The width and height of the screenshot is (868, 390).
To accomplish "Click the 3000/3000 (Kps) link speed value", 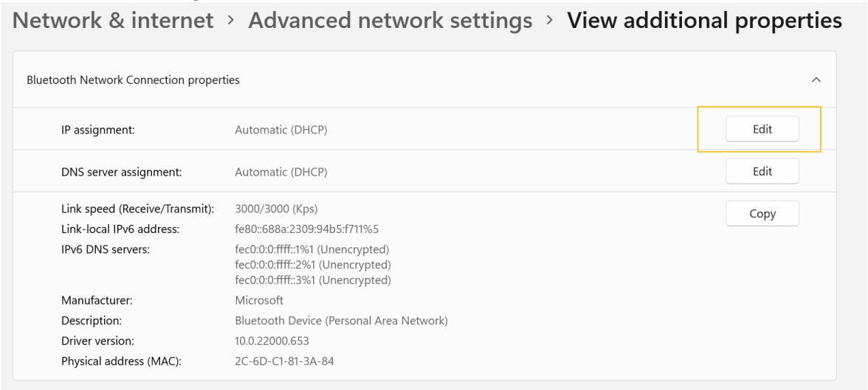I will (x=276, y=209).
